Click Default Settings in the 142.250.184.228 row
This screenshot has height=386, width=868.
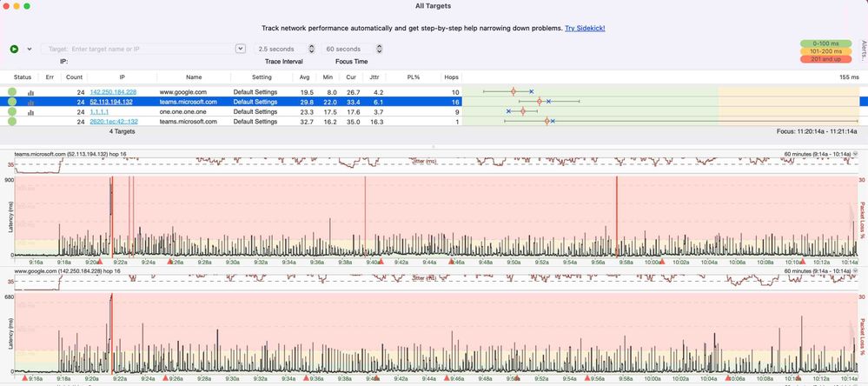(x=255, y=92)
